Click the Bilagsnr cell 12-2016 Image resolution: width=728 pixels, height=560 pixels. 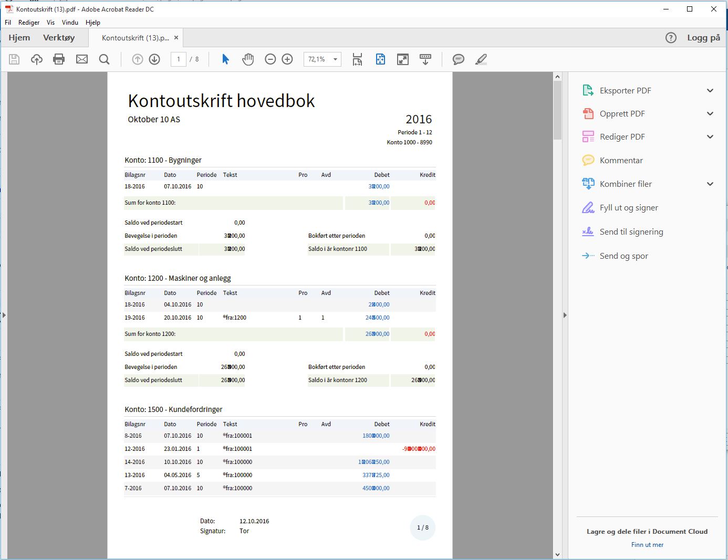pos(134,449)
